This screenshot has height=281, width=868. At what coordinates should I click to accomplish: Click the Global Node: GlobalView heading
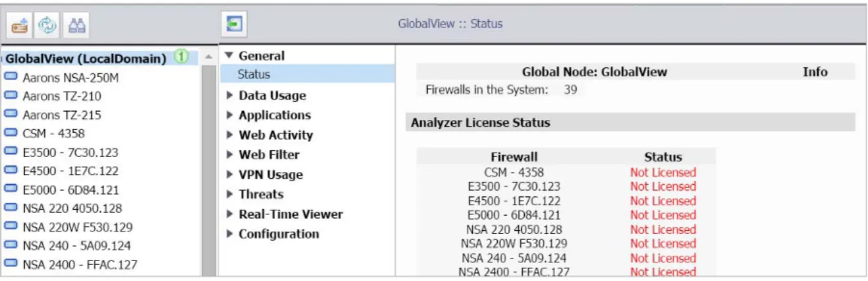595,72
